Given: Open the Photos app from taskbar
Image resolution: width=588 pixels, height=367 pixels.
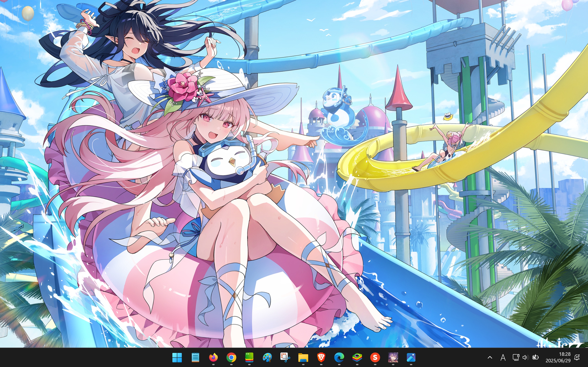Looking at the screenshot, I should [x=411, y=357].
